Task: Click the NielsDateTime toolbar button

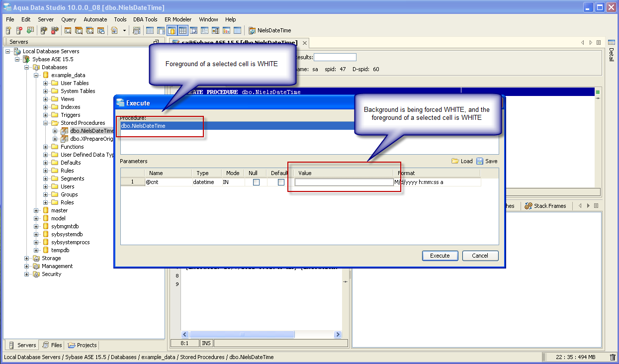Action: [x=270, y=30]
